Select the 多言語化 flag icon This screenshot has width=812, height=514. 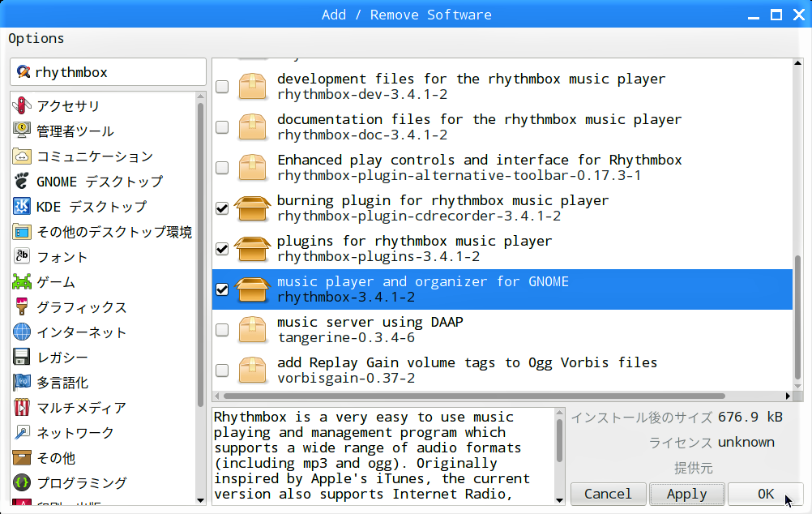22,383
